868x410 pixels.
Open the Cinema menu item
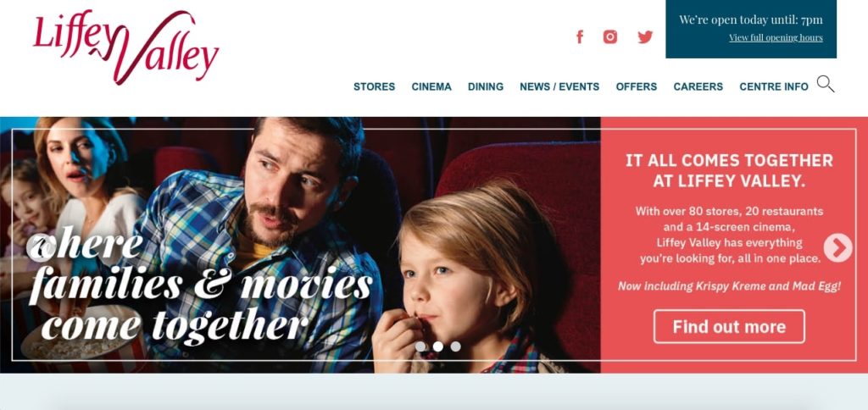click(x=431, y=87)
